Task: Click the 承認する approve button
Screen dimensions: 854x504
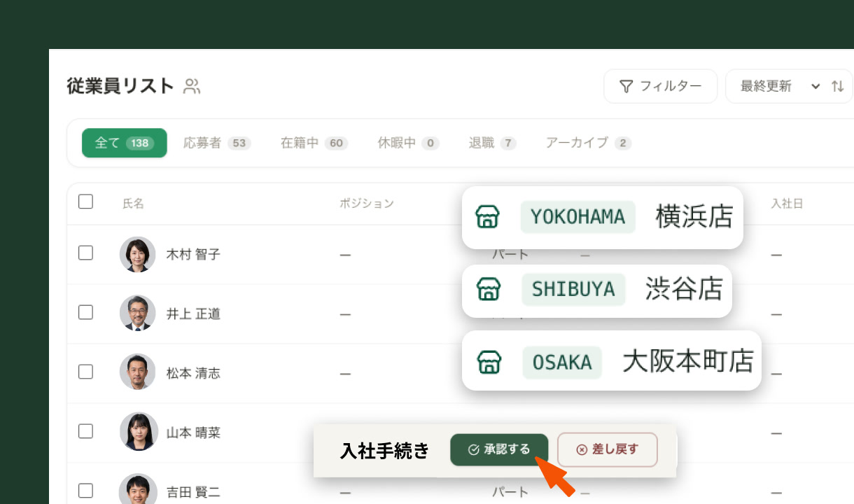Action: click(499, 449)
